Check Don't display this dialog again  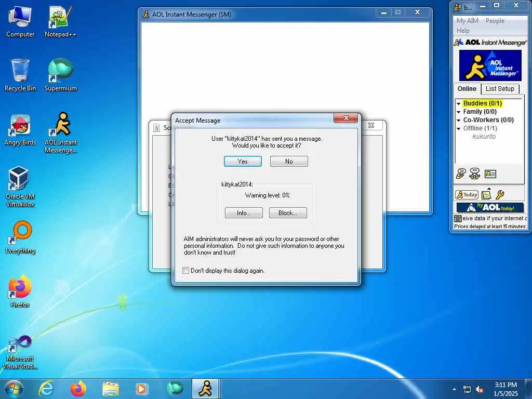click(185, 270)
